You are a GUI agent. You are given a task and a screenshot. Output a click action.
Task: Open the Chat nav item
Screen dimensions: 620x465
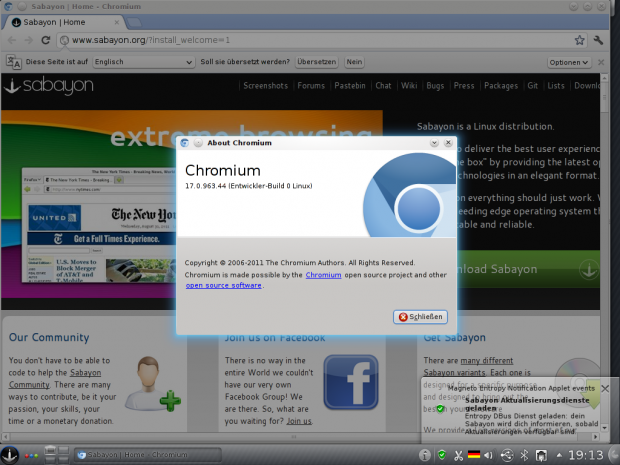tap(383, 86)
